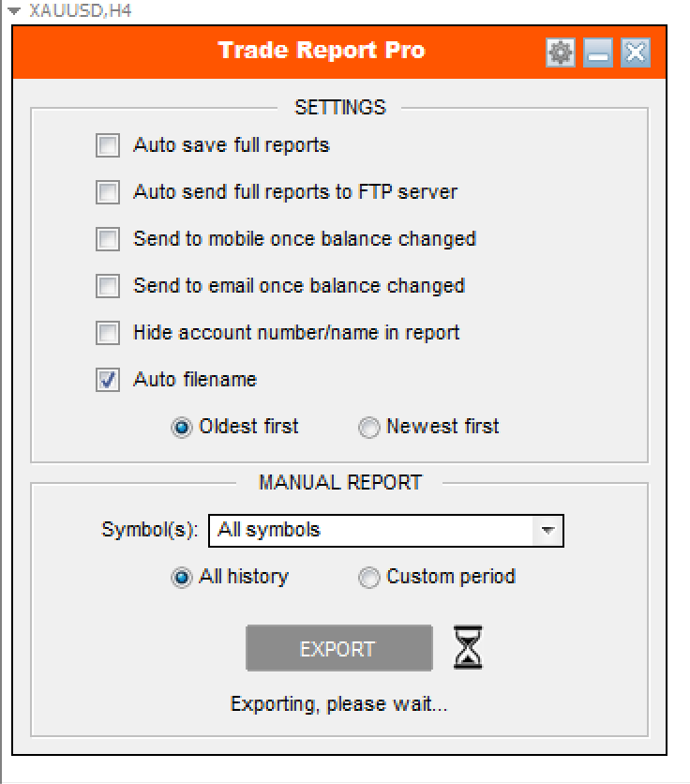Uncheck the Auto filename checkbox
690x784 pixels.
(x=109, y=380)
